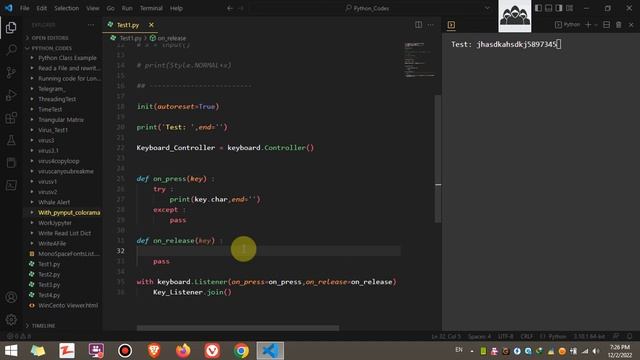Open the Search view in activity bar

(11, 50)
